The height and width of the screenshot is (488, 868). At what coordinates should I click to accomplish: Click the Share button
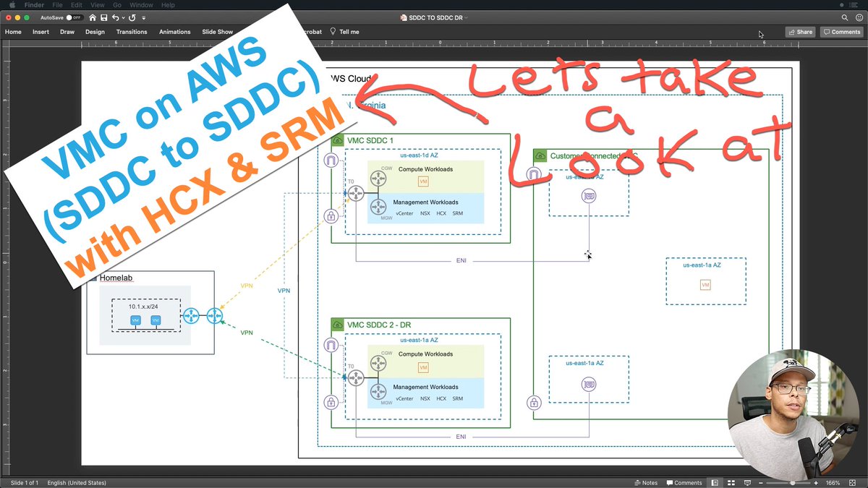801,32
